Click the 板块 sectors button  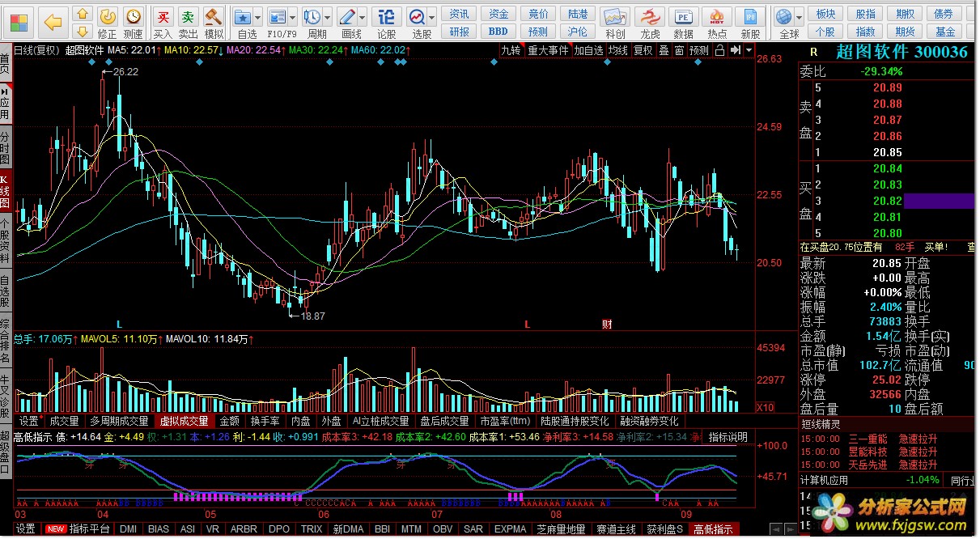point(825,15)
